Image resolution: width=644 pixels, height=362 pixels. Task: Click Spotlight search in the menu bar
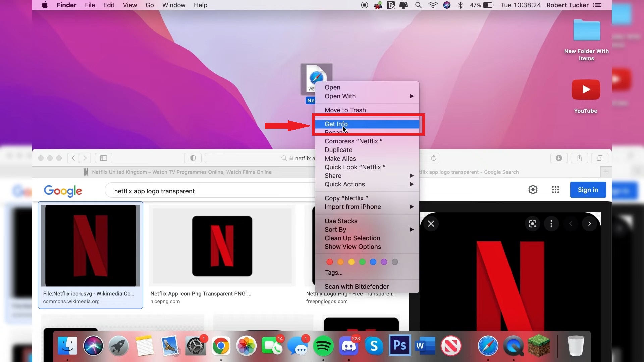coord(418,5)
